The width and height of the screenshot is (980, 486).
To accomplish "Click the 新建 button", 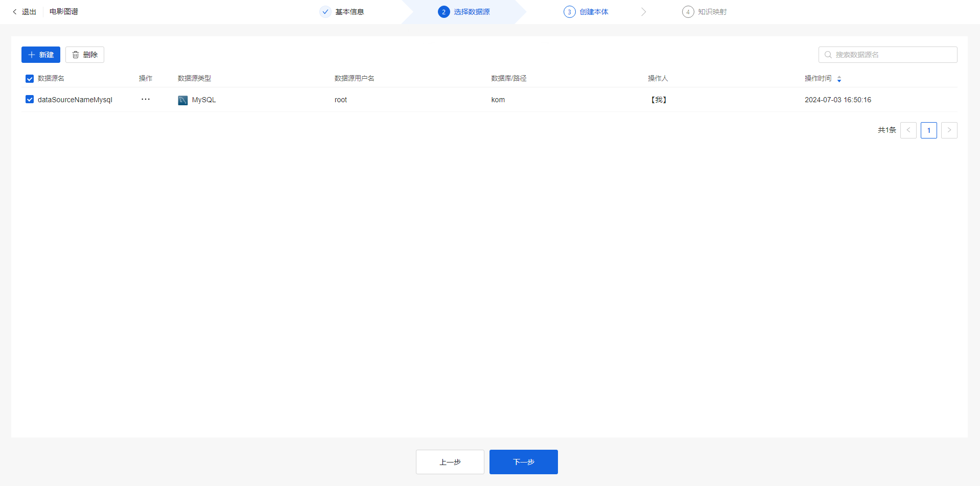I will click(41, 55).
